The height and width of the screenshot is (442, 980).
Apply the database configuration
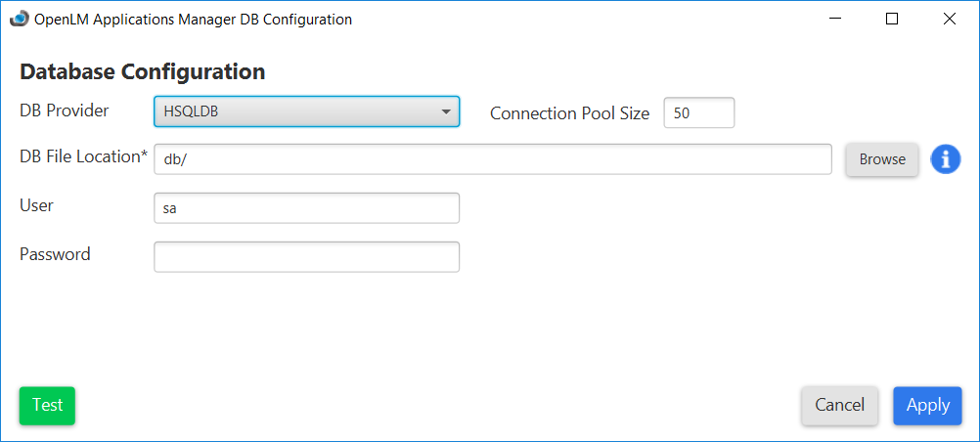tap(927, 405)
